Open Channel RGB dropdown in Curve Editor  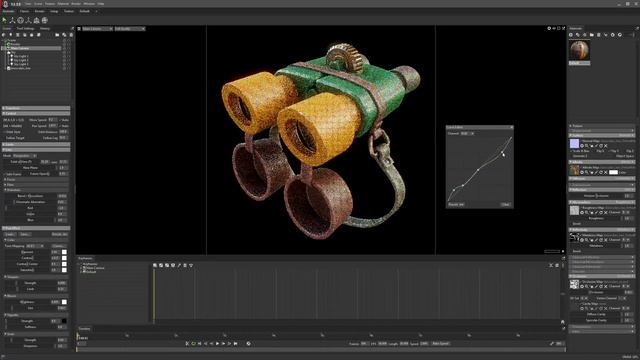pyautogui.click(x=467, y=133)
